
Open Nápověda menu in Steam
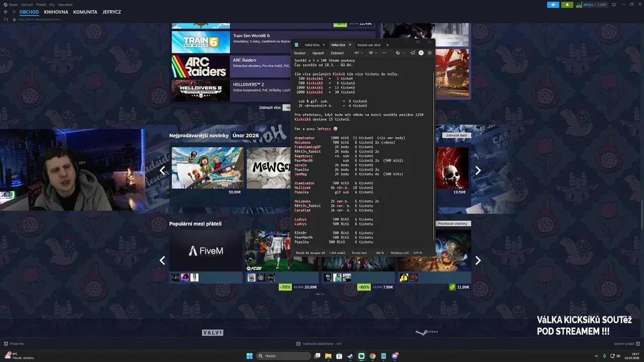click(x=65, y=5)
